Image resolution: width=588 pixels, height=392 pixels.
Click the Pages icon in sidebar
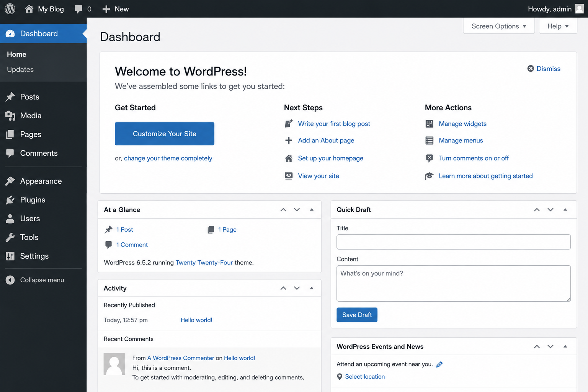click(10, 134)
